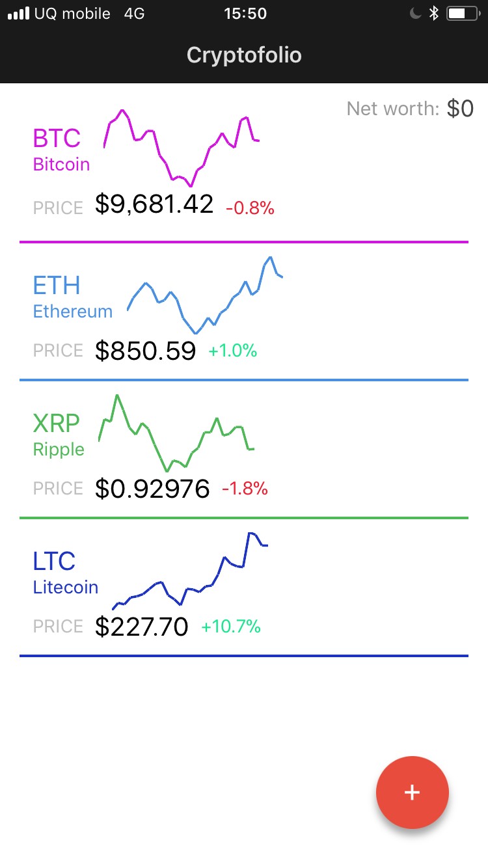Image resolution: width=488 pixels, height=868 pixels.
Task: Tap the Do Not Disturb moon icon
Action: pos(415,13)
